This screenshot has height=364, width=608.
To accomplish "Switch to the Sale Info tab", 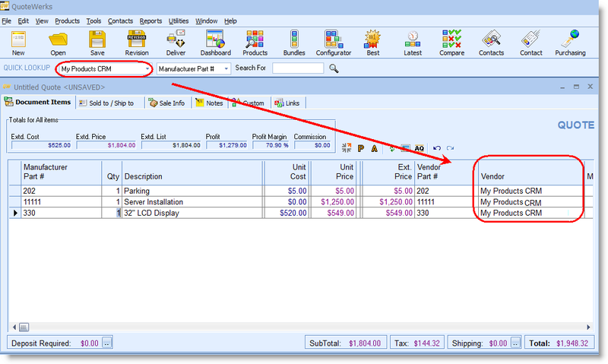I will pyautogui.click(x=167, y=103).
